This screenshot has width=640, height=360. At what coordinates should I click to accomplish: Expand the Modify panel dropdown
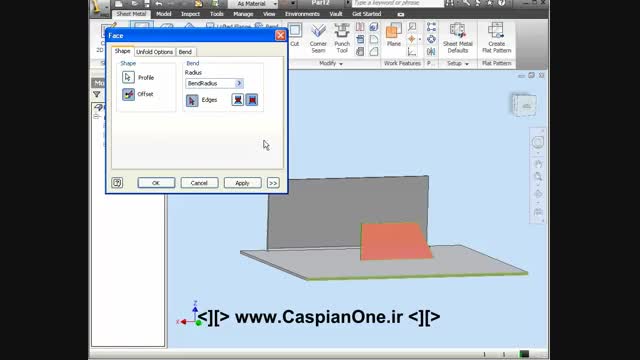331,63
